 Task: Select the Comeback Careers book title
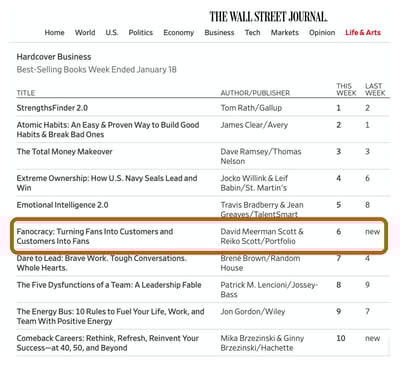click(x=108, y=343)
